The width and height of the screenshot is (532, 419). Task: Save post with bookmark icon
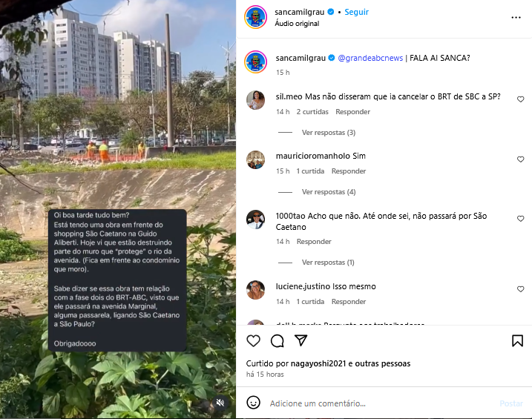(x=517, y=340)
